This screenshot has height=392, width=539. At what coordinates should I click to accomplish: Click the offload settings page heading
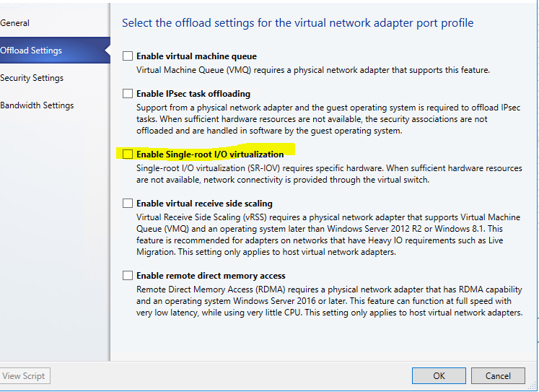[x=298, y=23]
